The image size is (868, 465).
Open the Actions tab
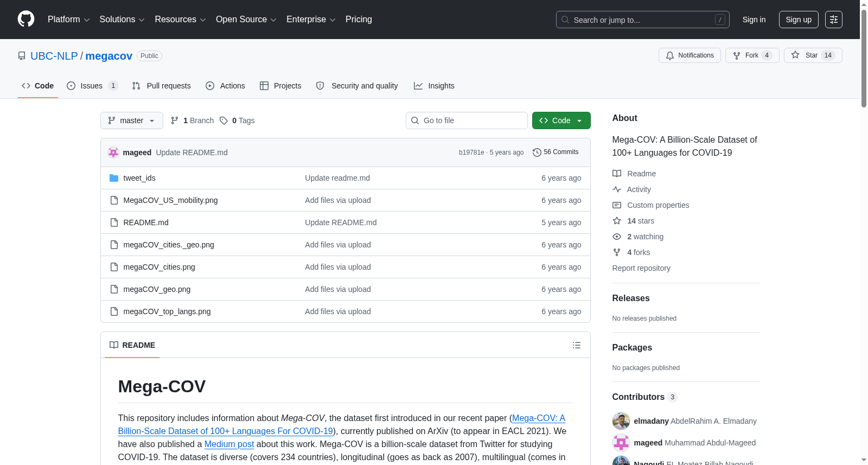coord(225,86)
